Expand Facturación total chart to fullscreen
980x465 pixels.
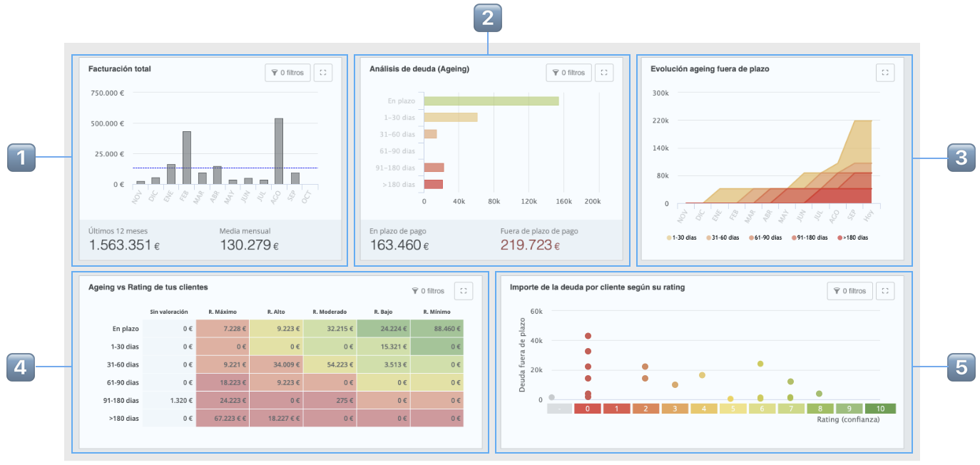click(x=322, y=72)
